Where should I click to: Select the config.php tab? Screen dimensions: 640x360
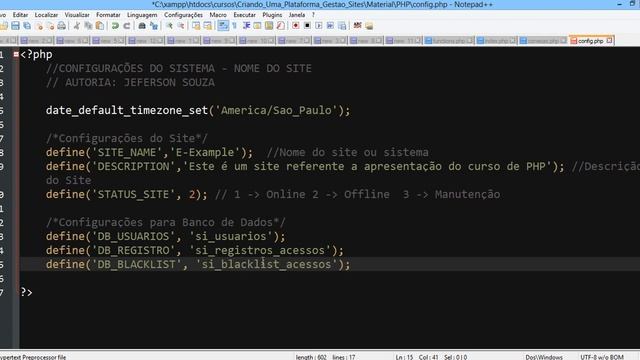coord(591,41)
